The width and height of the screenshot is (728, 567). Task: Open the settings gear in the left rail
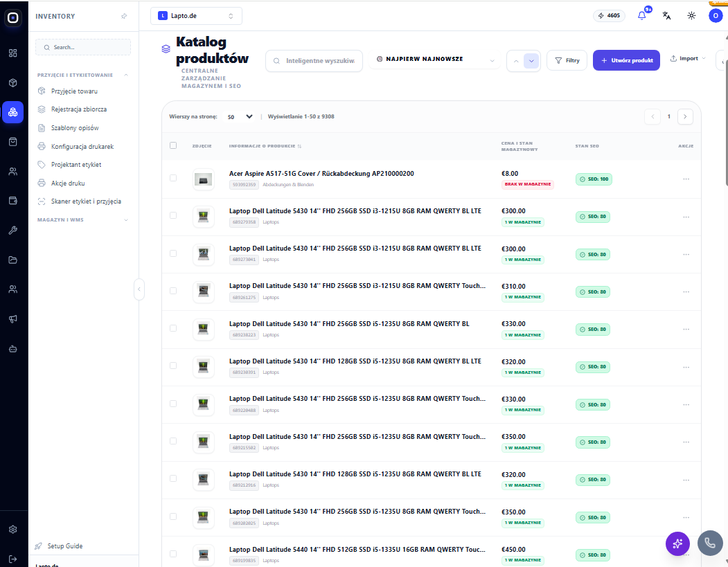click(13, 530)
